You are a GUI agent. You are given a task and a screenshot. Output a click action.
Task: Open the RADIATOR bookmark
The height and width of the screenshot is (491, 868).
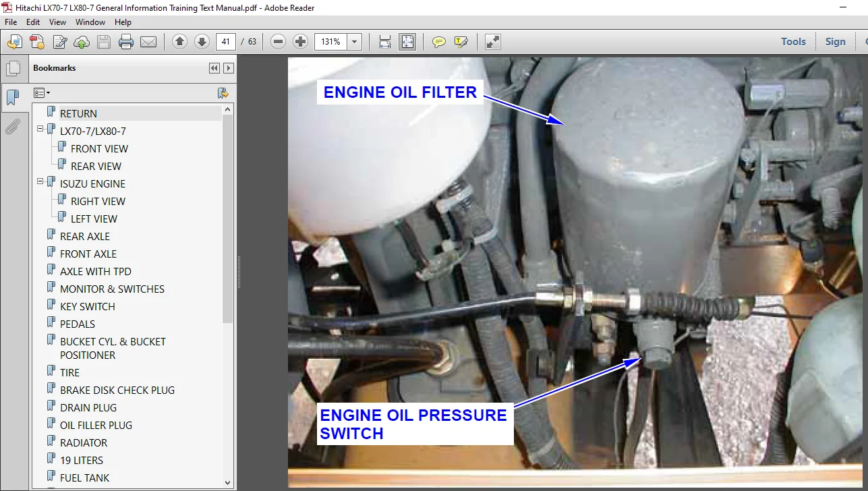84,442
